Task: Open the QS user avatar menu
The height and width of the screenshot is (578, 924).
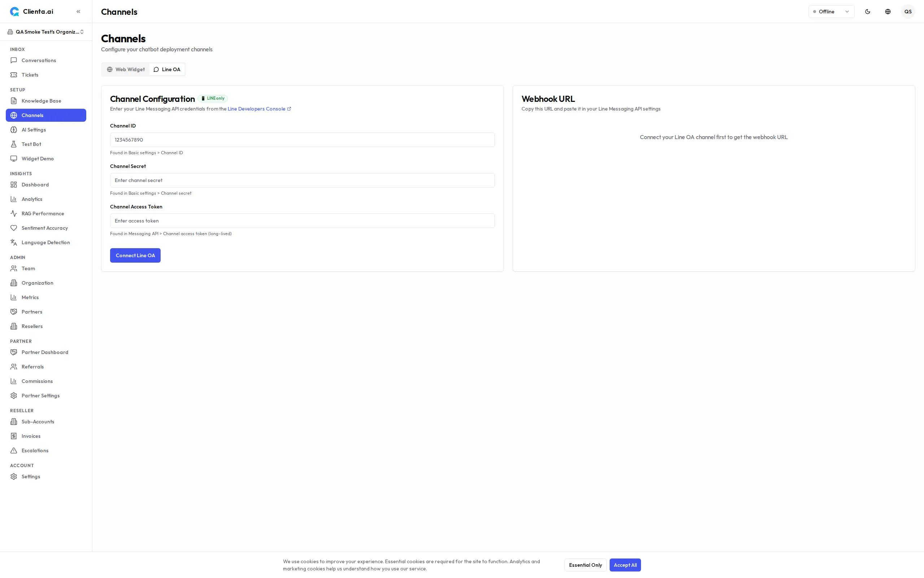Action: (x=908, y=12)
